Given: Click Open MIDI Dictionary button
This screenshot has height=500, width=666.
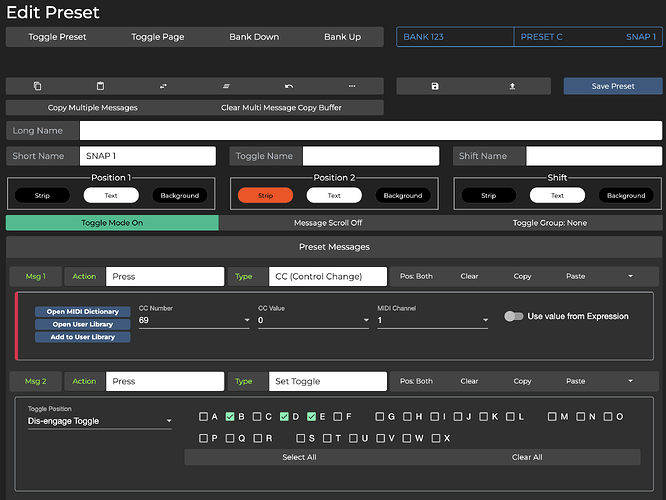Looking at the screenshot, I should tap(82, 312).
